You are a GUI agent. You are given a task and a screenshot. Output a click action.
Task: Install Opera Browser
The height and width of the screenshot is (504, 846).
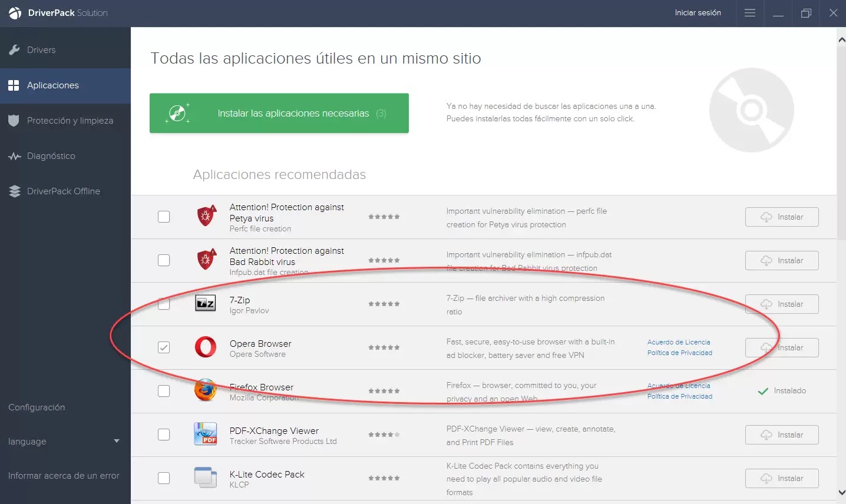point(782,347)
